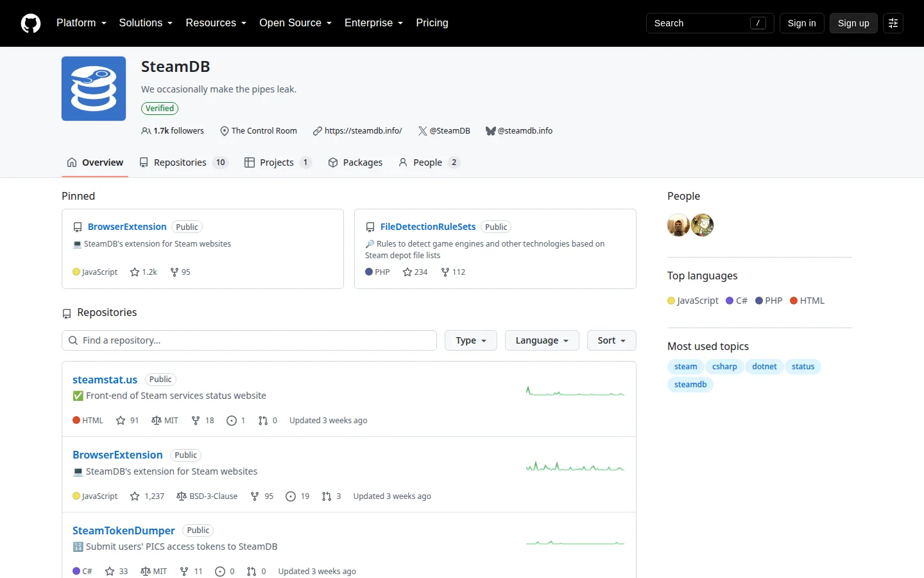924x578 pixels.
Task: Expand the Platform menu
Action: tap(81, 23)
